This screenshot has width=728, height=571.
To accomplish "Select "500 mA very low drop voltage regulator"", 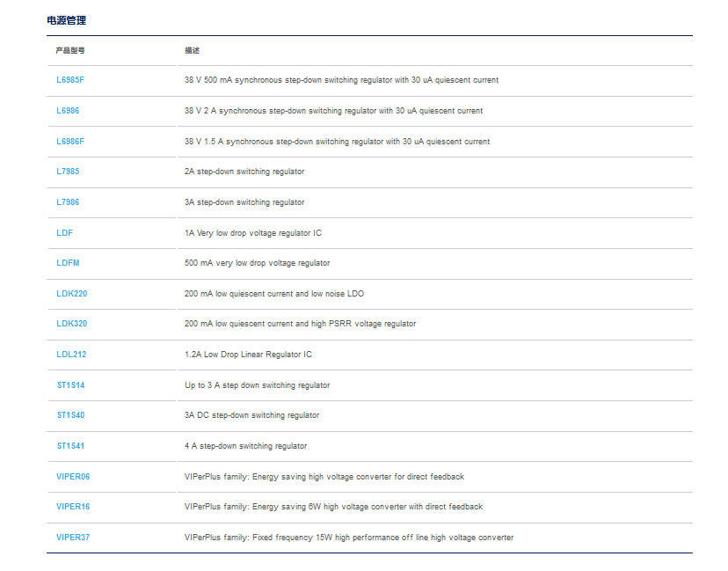I will click(x=258, y=263).
